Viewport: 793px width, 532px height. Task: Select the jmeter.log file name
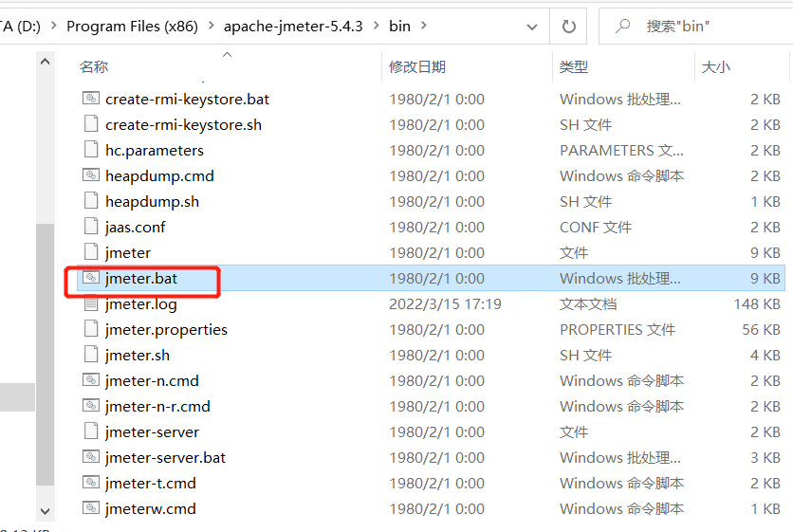coord(141,304)
